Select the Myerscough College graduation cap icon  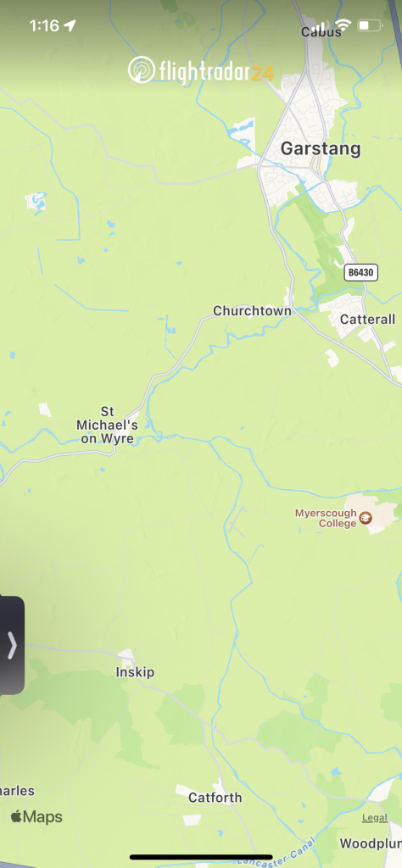point(366,518)
